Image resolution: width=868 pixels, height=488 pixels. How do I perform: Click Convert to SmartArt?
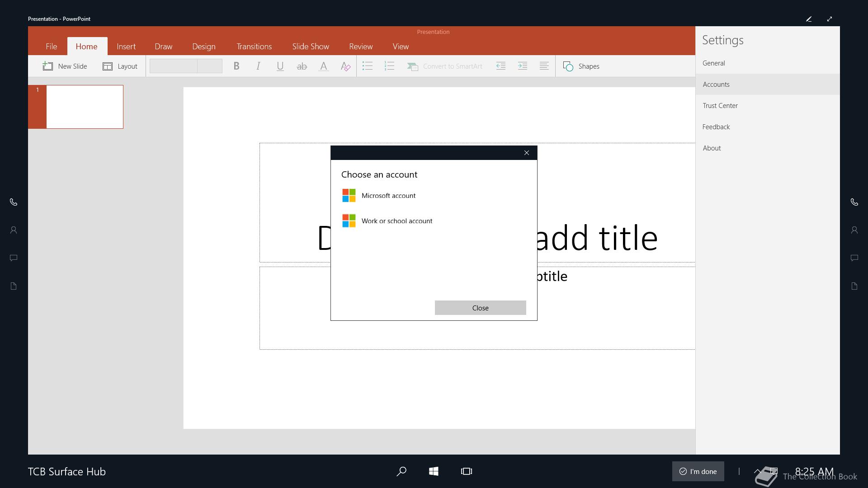pos(444,66)
